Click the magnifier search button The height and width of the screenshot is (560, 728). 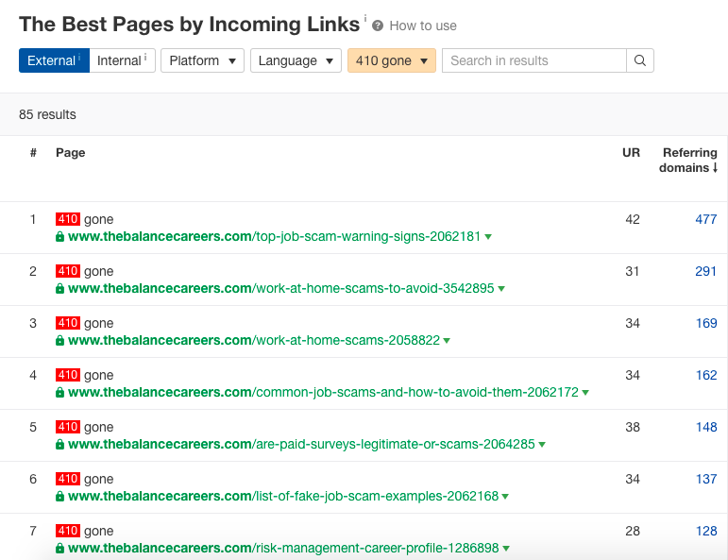coord(640,60)
